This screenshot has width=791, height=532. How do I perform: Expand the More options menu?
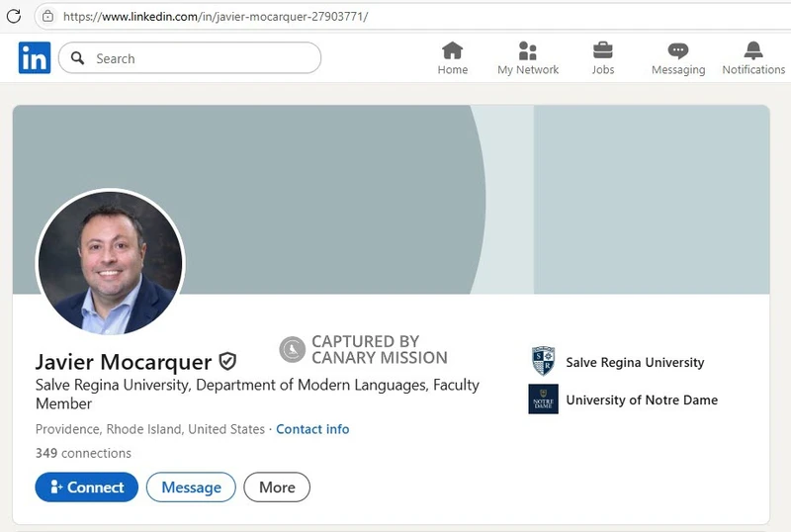pyautogui.click(x=277, y=488)
